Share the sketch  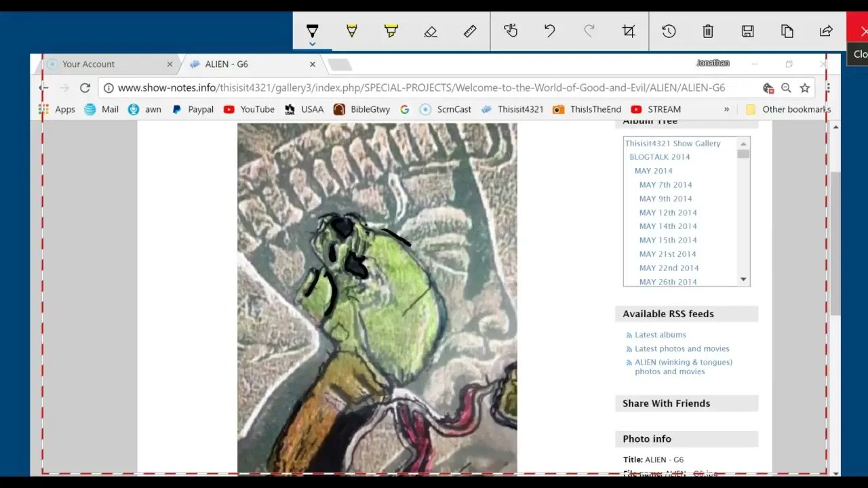826,31
